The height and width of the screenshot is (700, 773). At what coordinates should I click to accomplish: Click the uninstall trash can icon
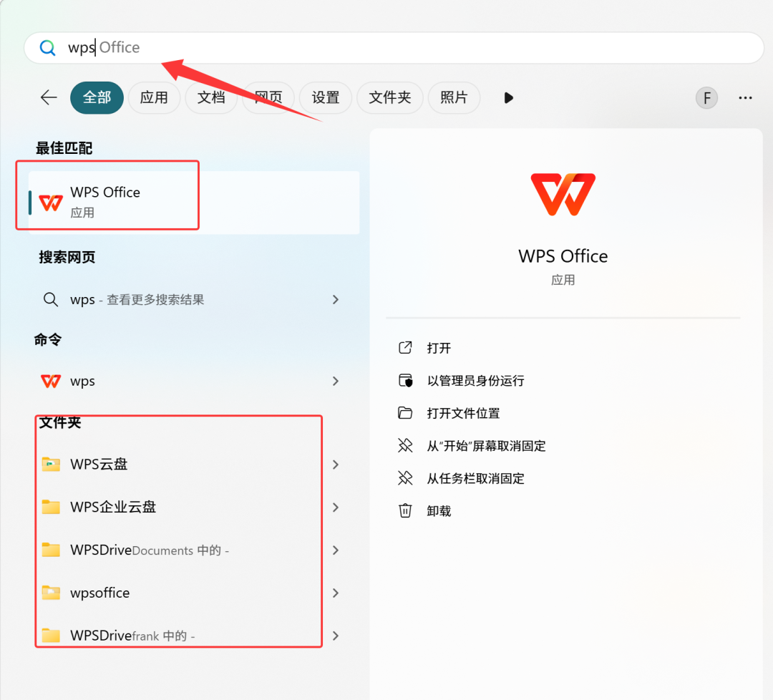405,511
